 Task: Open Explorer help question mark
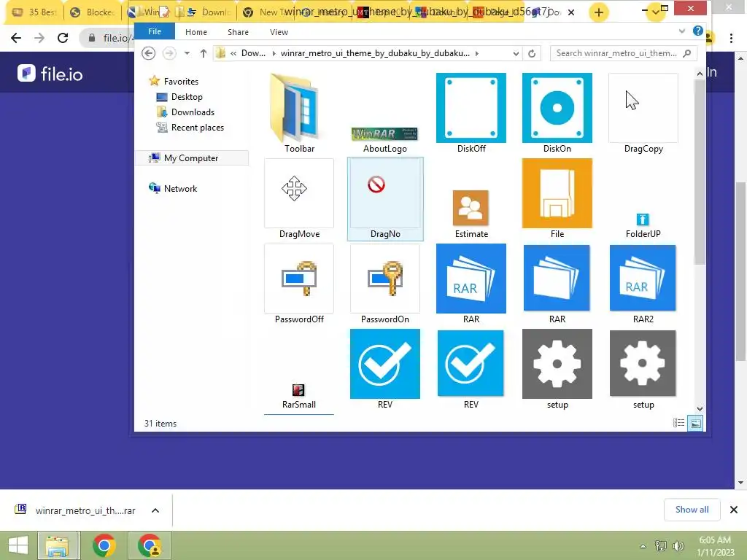pos(698,31)
